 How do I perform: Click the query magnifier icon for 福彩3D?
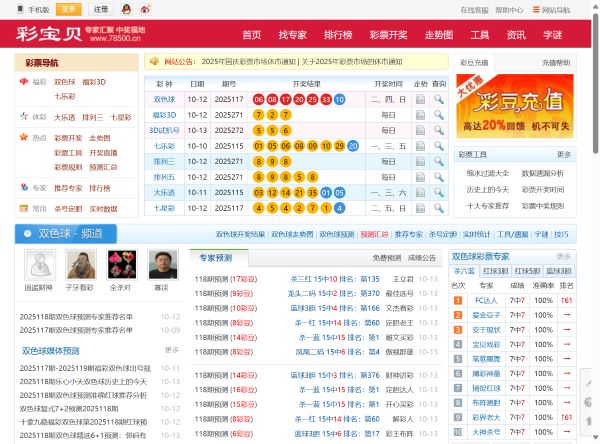(438, 115)
